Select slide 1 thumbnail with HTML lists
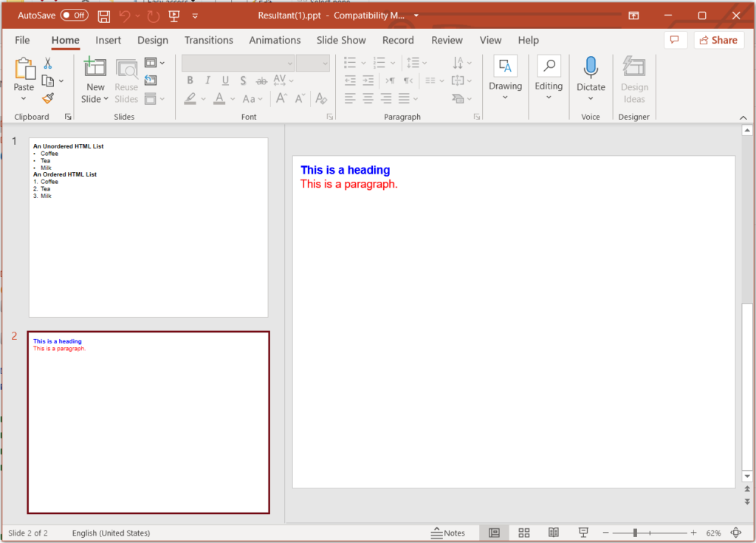The image size is (756, 543). 148,228
